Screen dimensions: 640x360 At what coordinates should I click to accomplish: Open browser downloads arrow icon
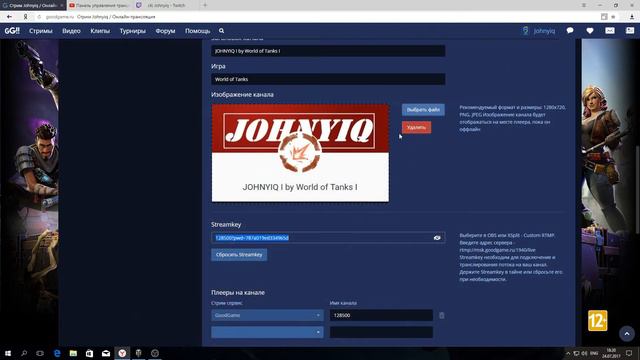632,17
